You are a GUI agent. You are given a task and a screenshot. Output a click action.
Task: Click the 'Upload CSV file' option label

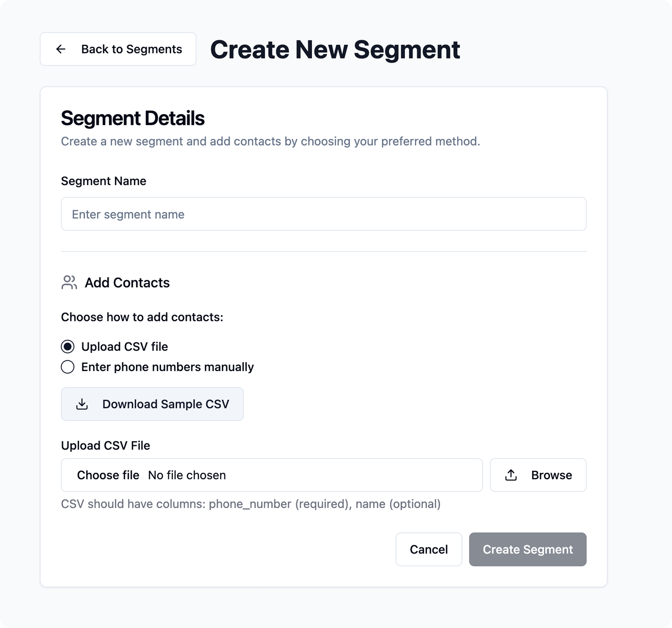pyautogui.click(x=124, y=347)
